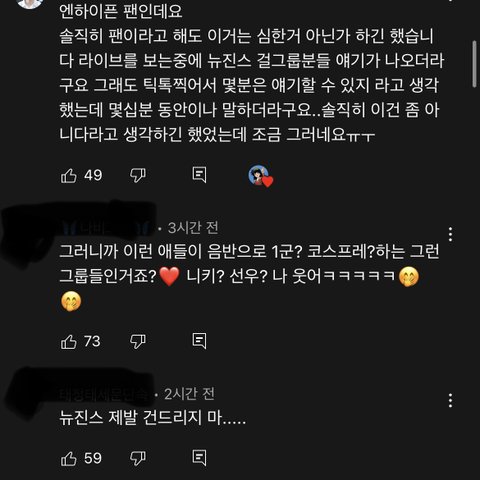The width and height of the screenshot is (480, 480).
Task: Open options menu for the 3시간 전 comment
Action: coord(450,234)
